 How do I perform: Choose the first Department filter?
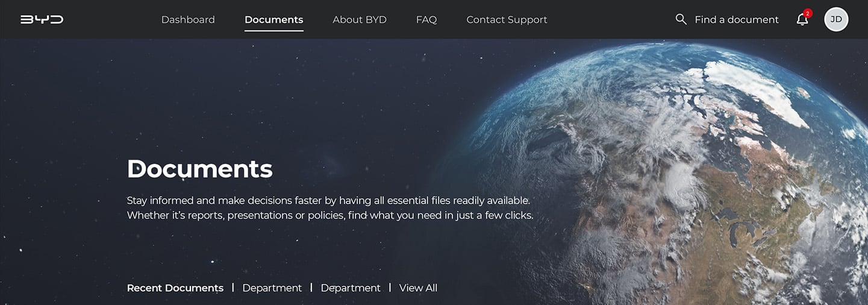(272, 288)
